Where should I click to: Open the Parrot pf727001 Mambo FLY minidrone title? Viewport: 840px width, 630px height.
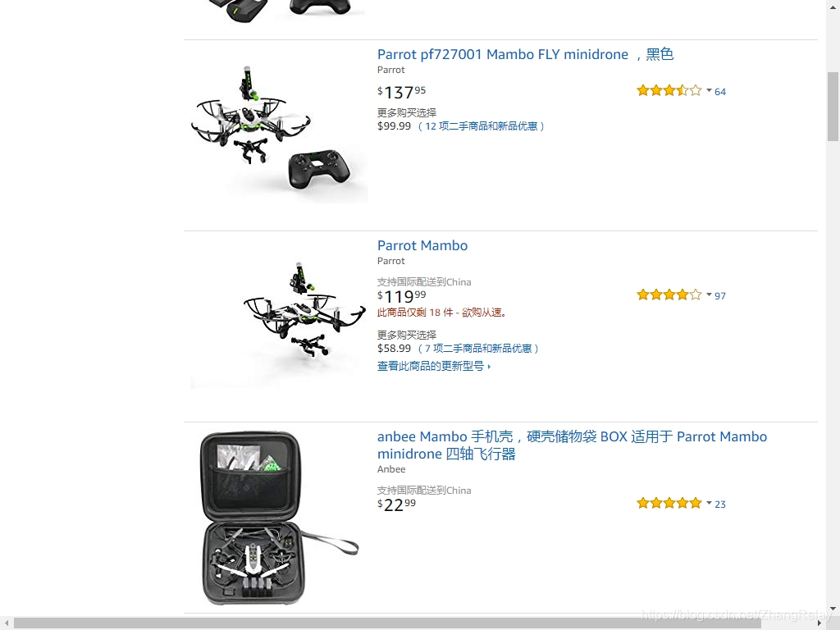(525, 54)
